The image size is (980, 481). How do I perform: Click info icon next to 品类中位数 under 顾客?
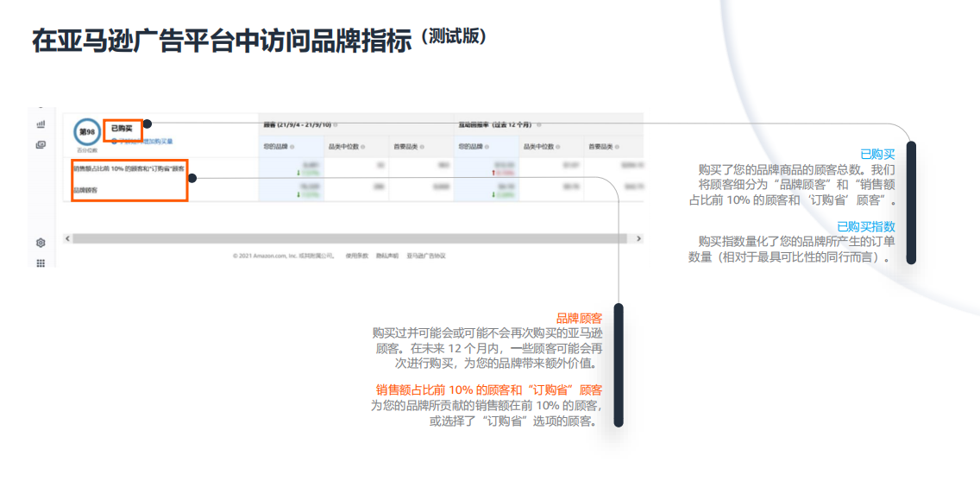(362, 147)
